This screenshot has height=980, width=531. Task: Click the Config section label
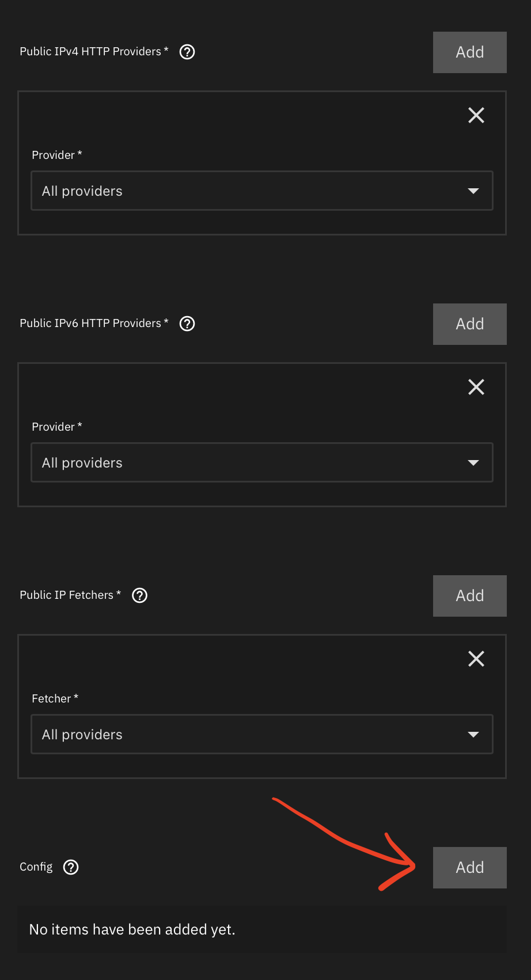click(x=36, y=867)
